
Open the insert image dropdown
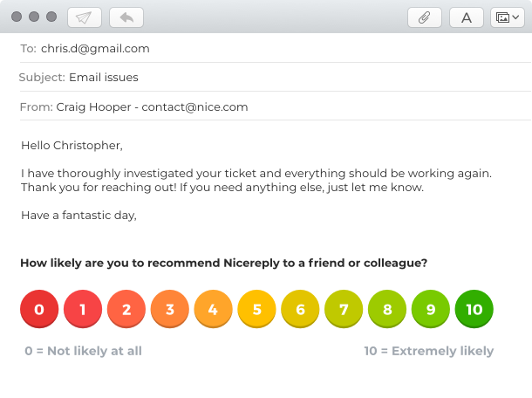point(508,17)
